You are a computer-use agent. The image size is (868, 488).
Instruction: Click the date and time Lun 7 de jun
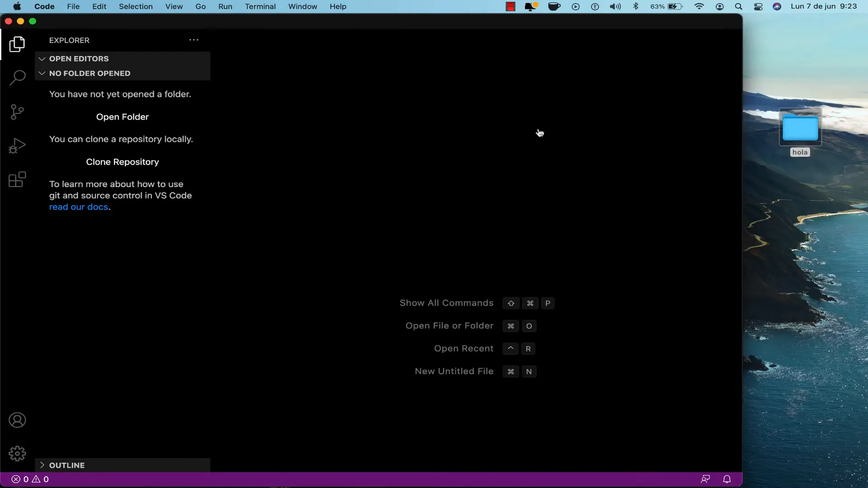[x=824, y=7]
